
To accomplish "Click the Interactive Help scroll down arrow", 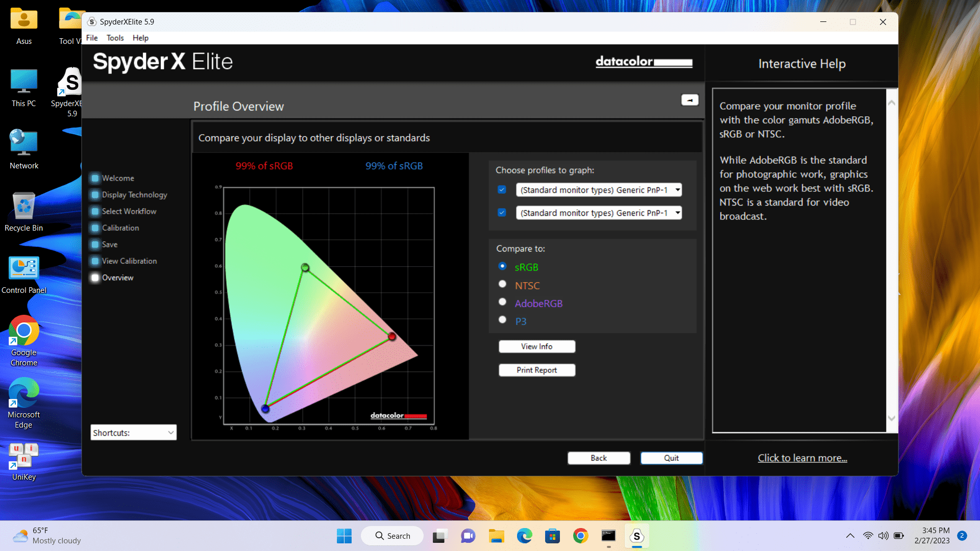I will click(892, 418).
